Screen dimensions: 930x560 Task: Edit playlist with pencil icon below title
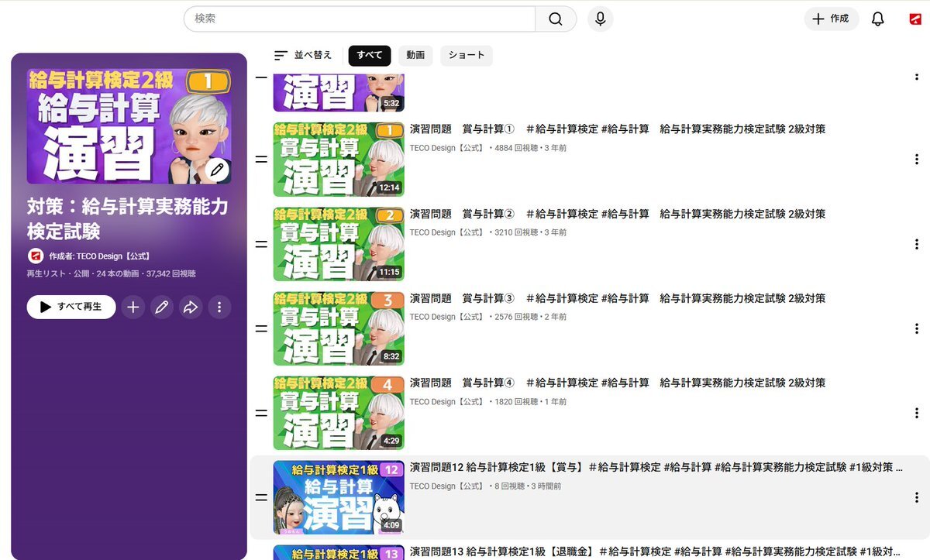point(162,307)
